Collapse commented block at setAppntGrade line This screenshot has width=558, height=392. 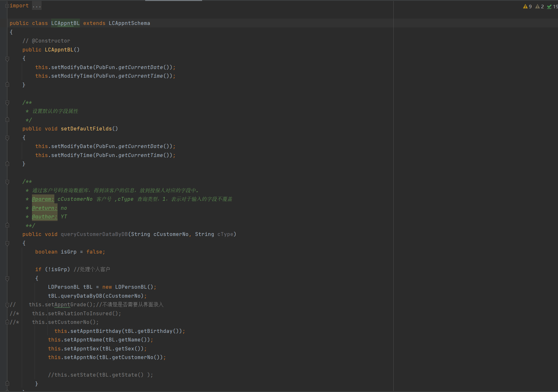point(7,305)
